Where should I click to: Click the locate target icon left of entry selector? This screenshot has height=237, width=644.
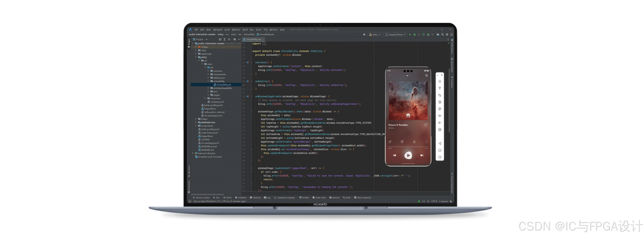(x=364, y=34)
